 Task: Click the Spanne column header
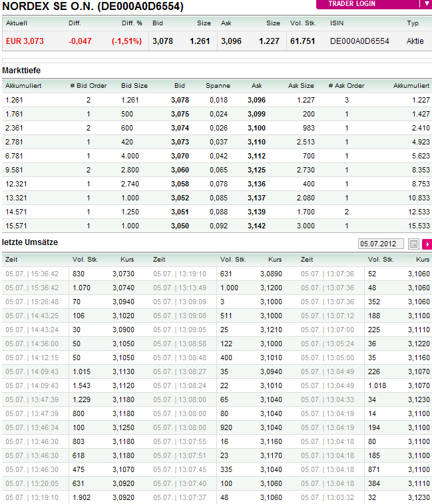(218, 86)
